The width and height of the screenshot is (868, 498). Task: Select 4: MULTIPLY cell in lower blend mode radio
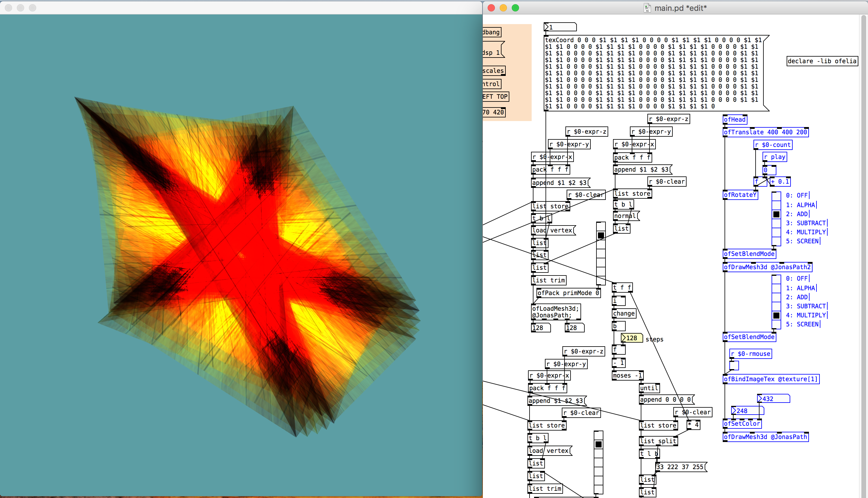(x=776, y=315)
